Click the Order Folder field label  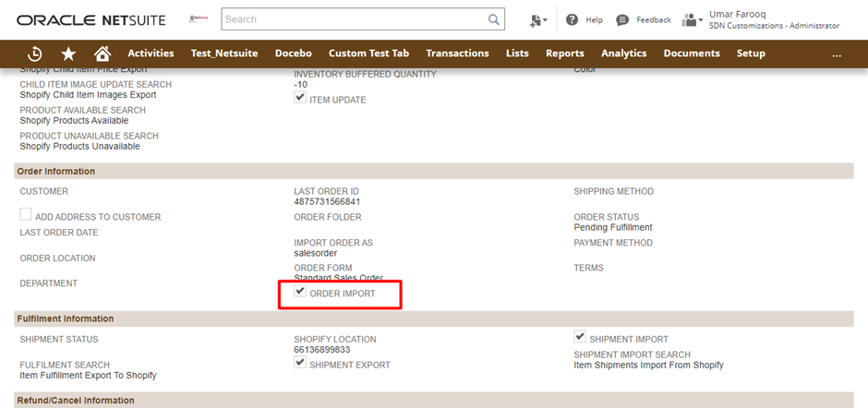point(328,218)
